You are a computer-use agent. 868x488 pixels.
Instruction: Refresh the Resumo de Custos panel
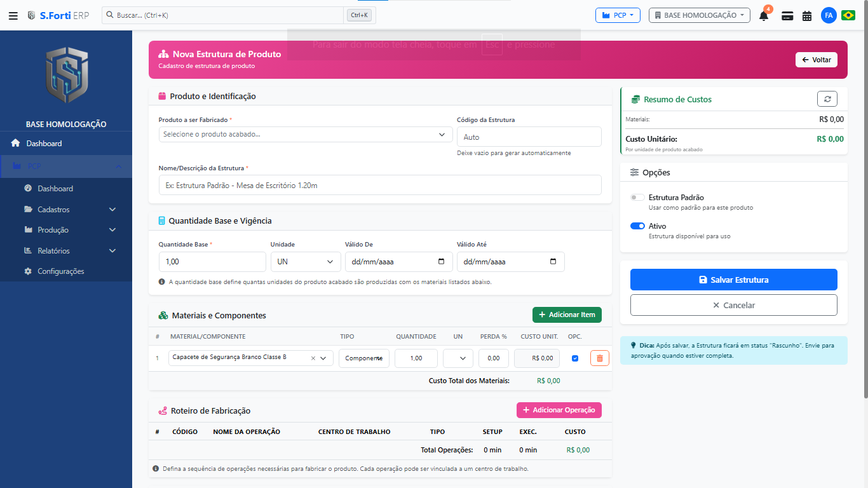pyautogui.click(x=827, y=99)
